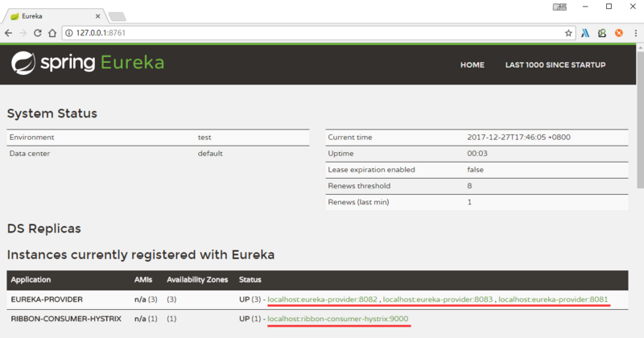Open localhost:eureka-provider:8083 instance link
Image resolution: width=644 pixels, height=338 pixels.
[438, 299]
